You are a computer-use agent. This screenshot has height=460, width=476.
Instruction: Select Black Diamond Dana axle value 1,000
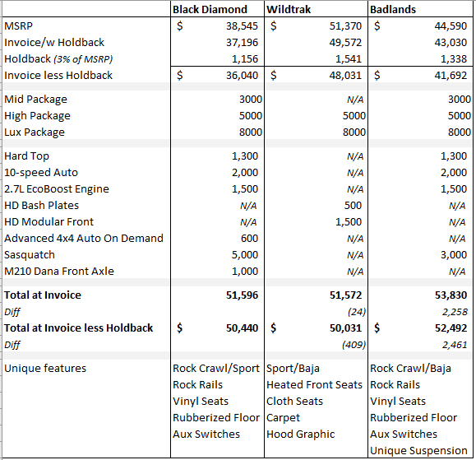pos(245,271)
